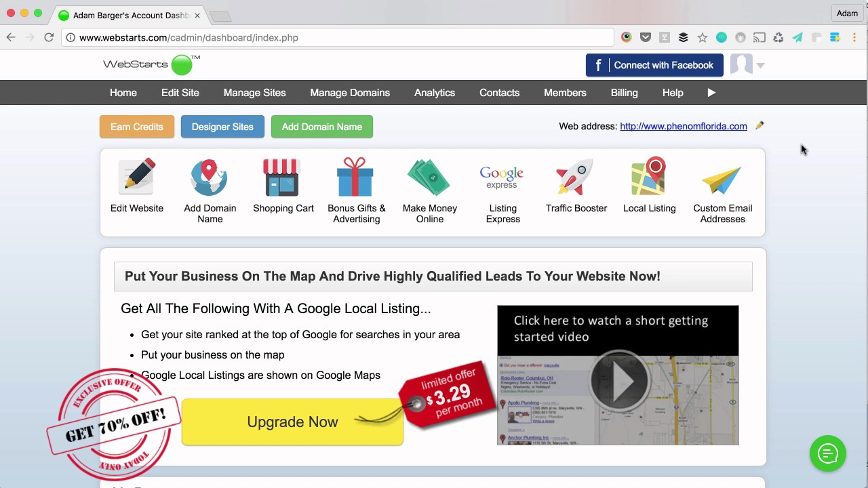
Task: Click the Cast extension icon in toolbar
Action: [759, 38]
